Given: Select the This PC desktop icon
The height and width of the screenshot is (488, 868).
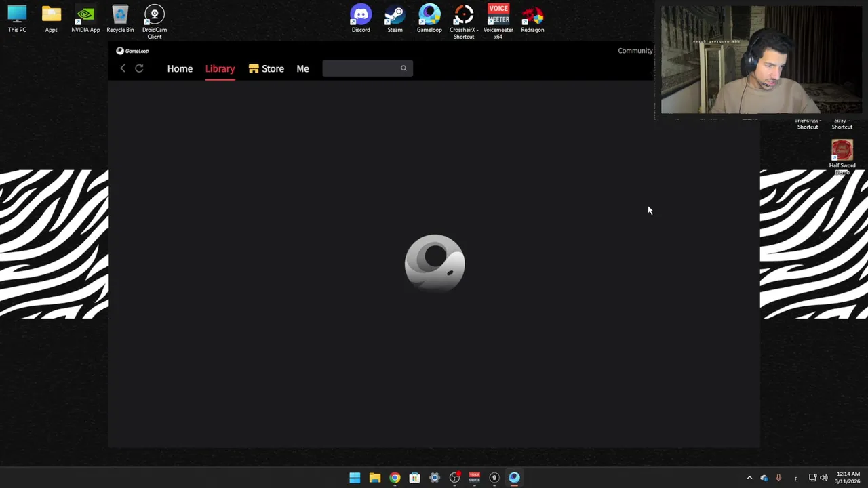Looking at the screenshot, I should click(17, 19).
